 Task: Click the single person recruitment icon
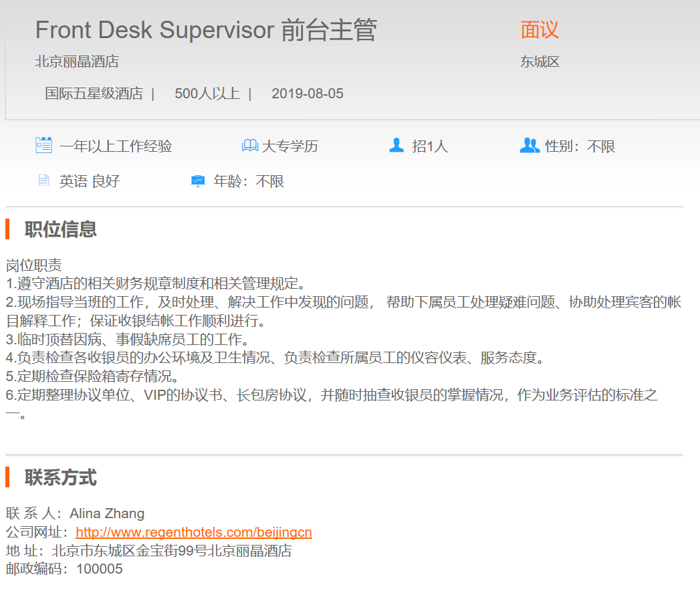click(396, 145)
